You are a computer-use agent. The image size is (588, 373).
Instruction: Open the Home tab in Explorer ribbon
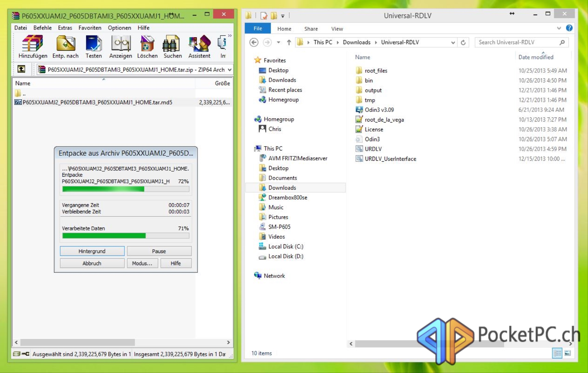pyautogui.click(x=284, y=29)
